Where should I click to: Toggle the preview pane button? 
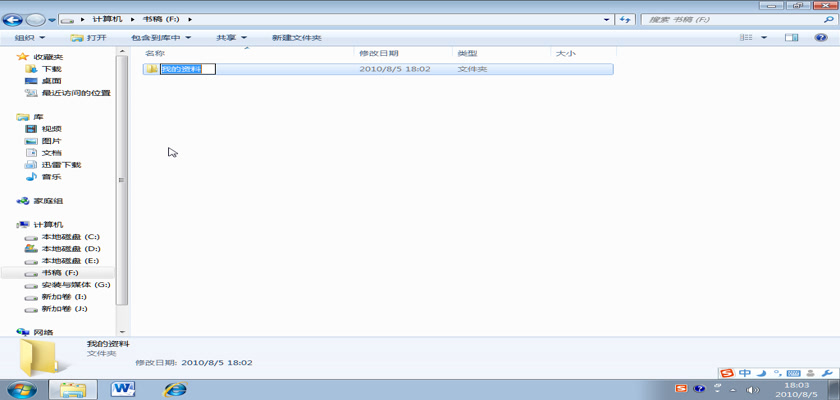[x=791, y=38]
